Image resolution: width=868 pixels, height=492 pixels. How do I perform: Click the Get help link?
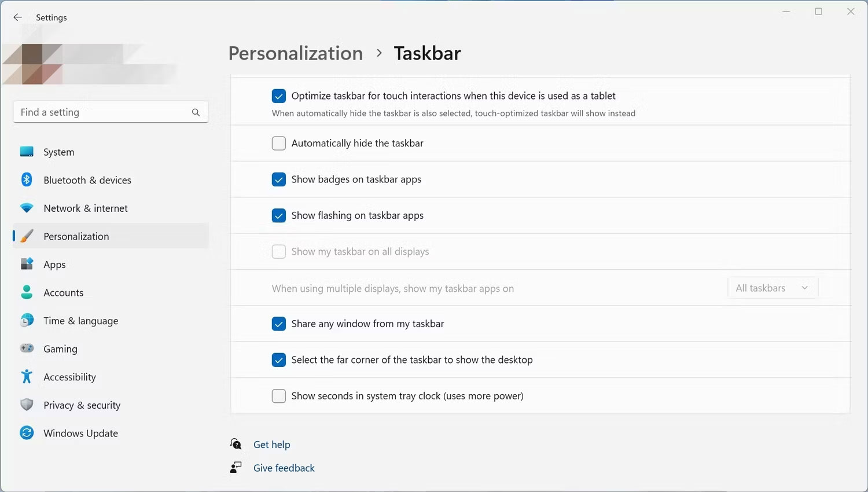[x=272, y=445]
